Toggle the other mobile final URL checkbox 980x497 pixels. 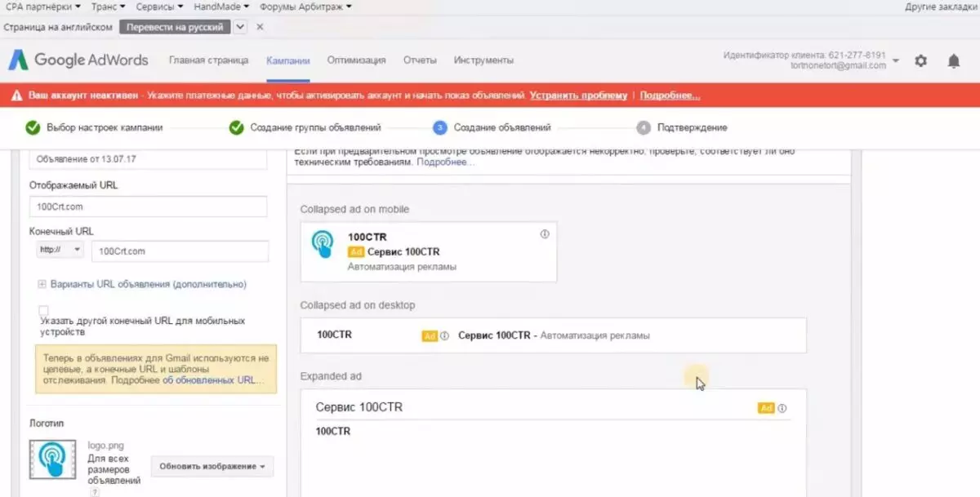point(43,311)
